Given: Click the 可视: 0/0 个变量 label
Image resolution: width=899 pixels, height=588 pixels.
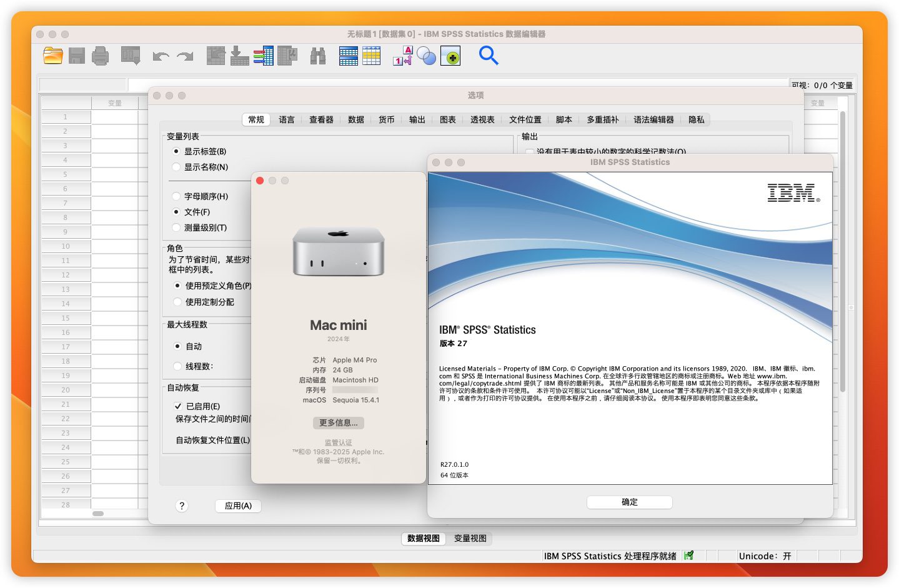Looking at the screenshot, I should pos(822,85).
